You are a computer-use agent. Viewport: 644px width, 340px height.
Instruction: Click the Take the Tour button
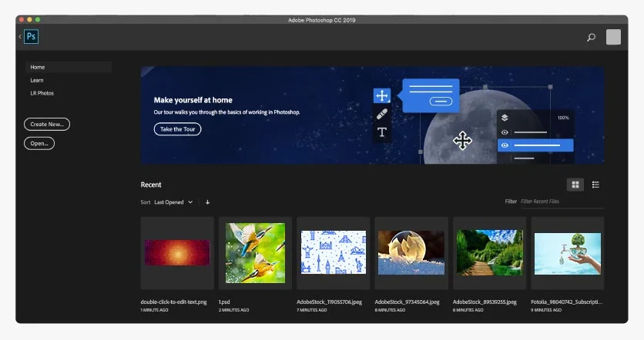pos(177,129)
